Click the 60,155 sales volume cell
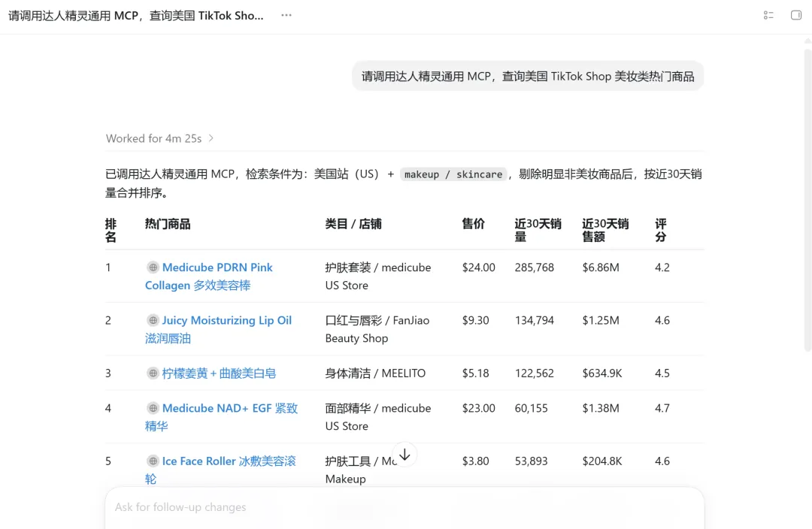The width and height of the screenshot is (812, 529). point(531,408)
